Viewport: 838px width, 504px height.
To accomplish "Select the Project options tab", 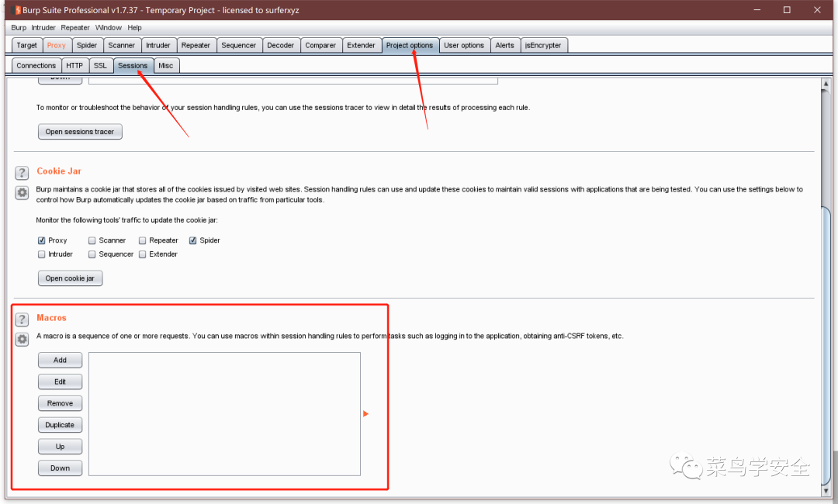I will (410, 46).
